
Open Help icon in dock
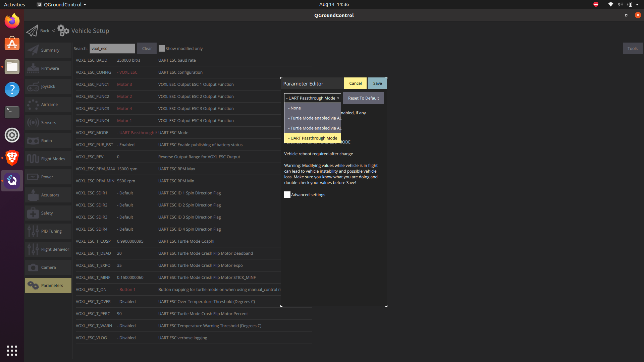point(12,89)
